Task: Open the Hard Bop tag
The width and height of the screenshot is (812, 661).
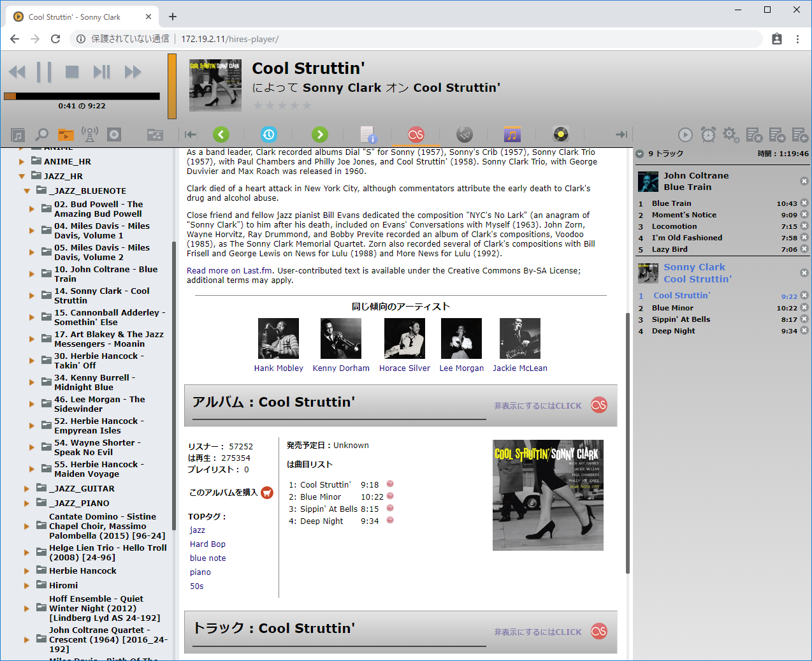Action: click(x=208, y=544)
